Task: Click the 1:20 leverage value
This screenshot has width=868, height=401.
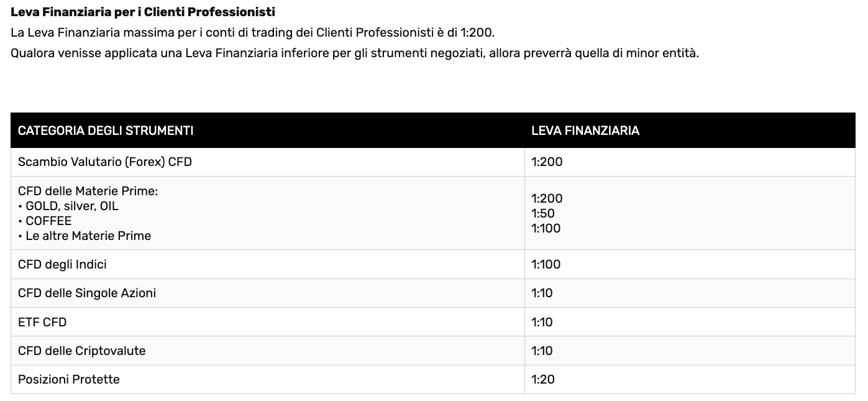Action: (543, 379)
